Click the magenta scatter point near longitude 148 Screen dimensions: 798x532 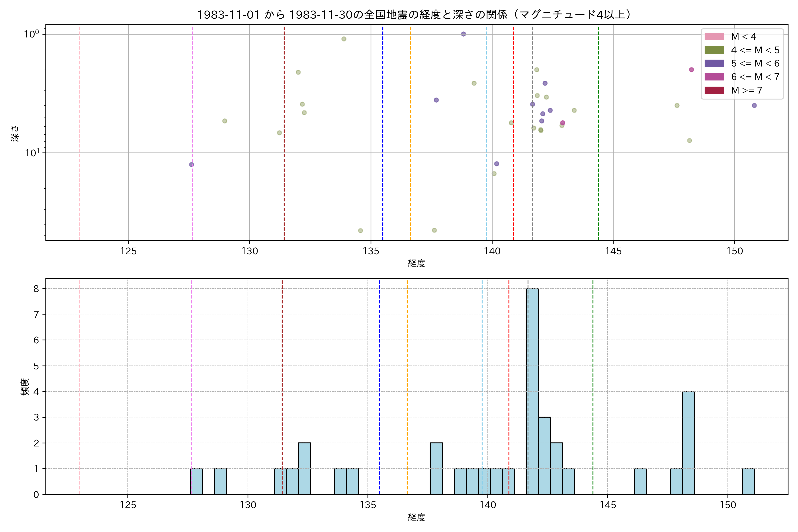point(691,70)
